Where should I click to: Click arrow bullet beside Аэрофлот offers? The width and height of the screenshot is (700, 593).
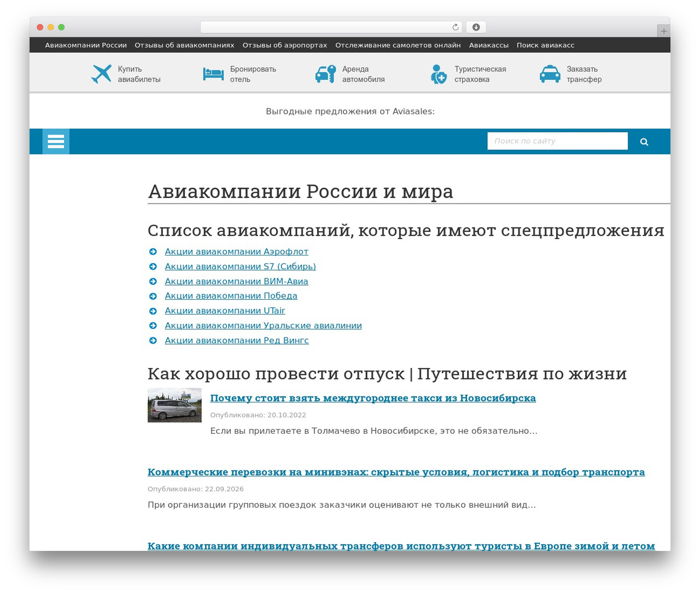153,252
